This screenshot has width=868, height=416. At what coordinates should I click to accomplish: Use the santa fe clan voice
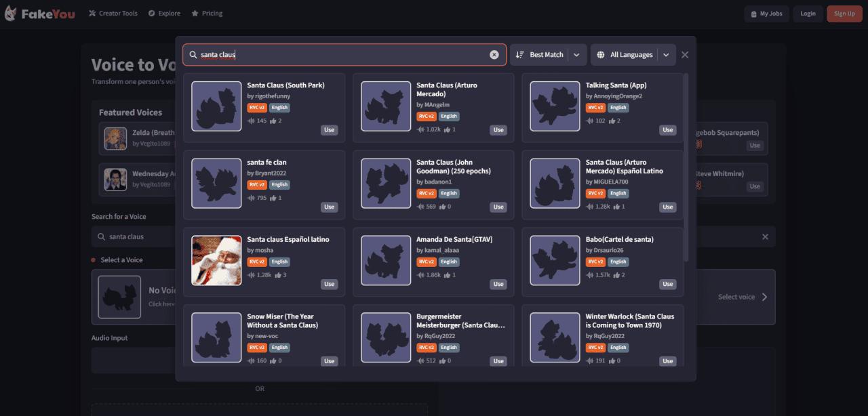(x=329, y=207)
